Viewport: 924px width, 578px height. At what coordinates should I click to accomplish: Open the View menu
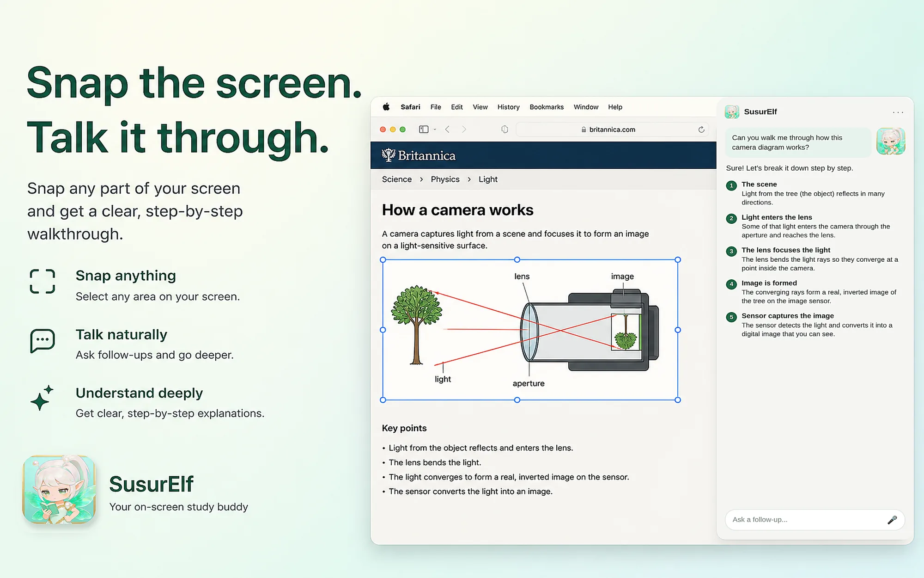pyautogui.click(x=480, y=107)
